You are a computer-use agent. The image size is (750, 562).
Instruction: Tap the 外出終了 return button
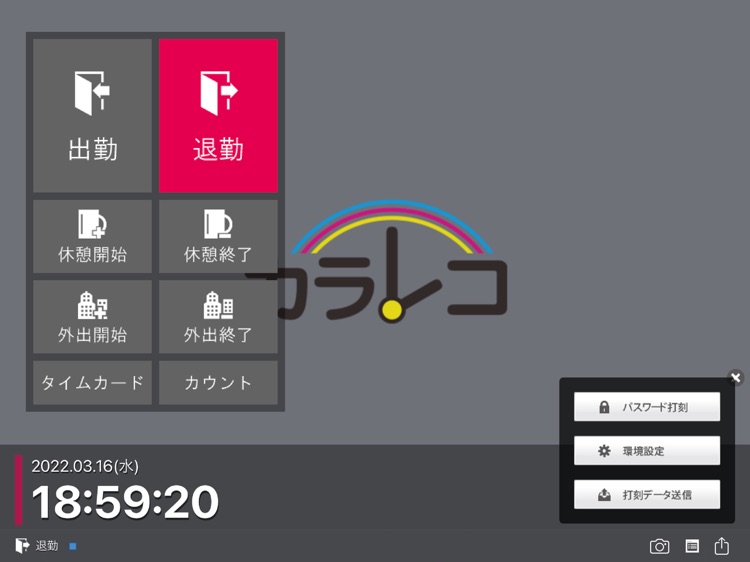pyautogui.click(x=219, y=317)
